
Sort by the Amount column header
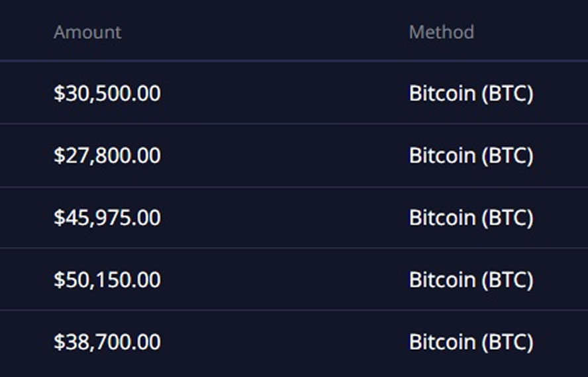tap(87, 32)
